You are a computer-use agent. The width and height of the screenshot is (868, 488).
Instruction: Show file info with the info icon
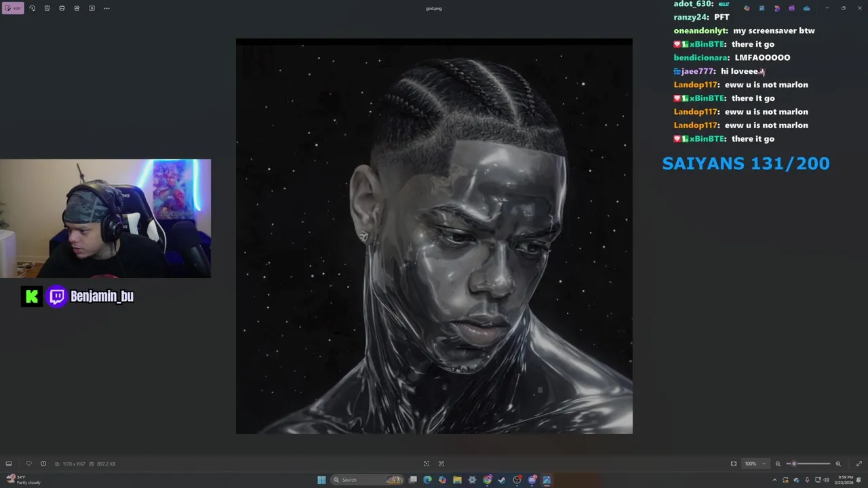(43, 464)
